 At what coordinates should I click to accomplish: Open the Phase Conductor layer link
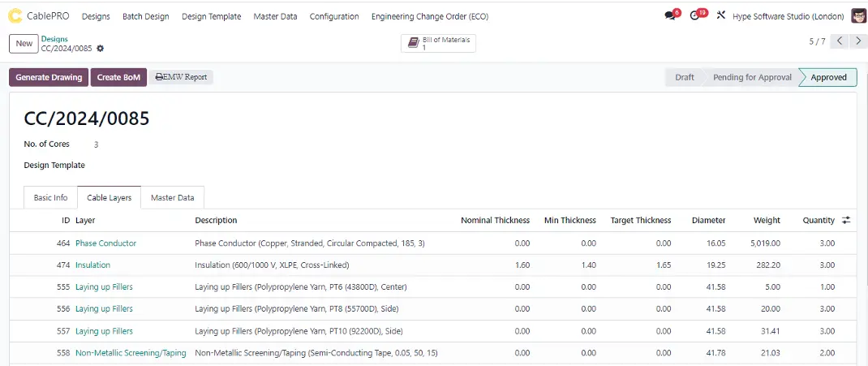tap(105, 243)
